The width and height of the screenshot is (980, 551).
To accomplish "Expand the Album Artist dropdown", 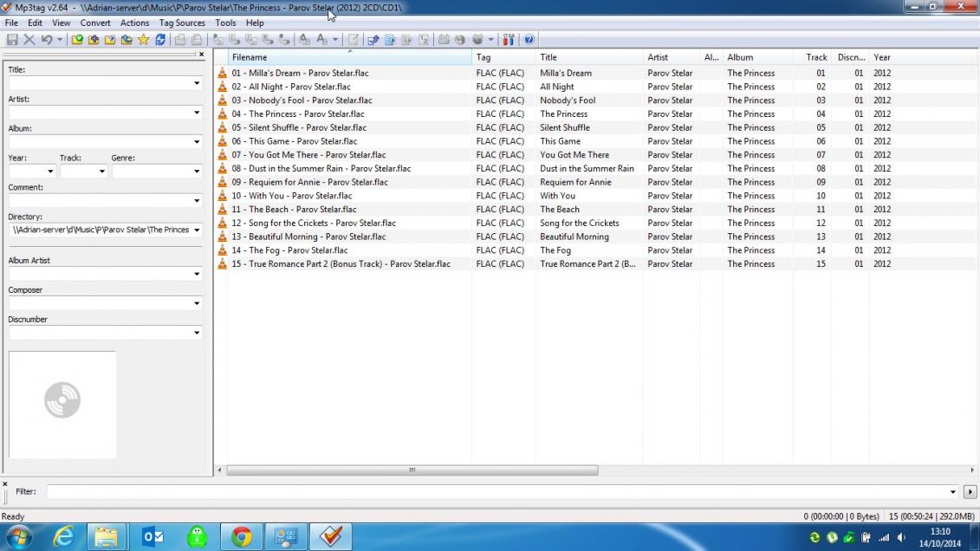I will [x=197, y=275].
